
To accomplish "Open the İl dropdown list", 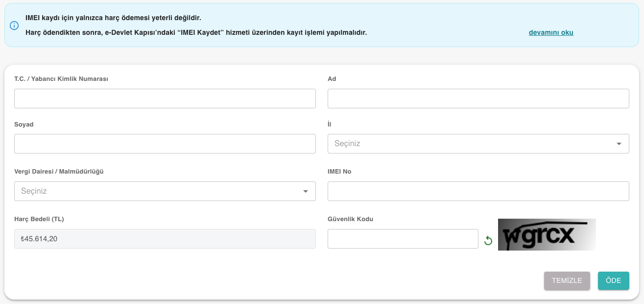I will pos(470,144).
